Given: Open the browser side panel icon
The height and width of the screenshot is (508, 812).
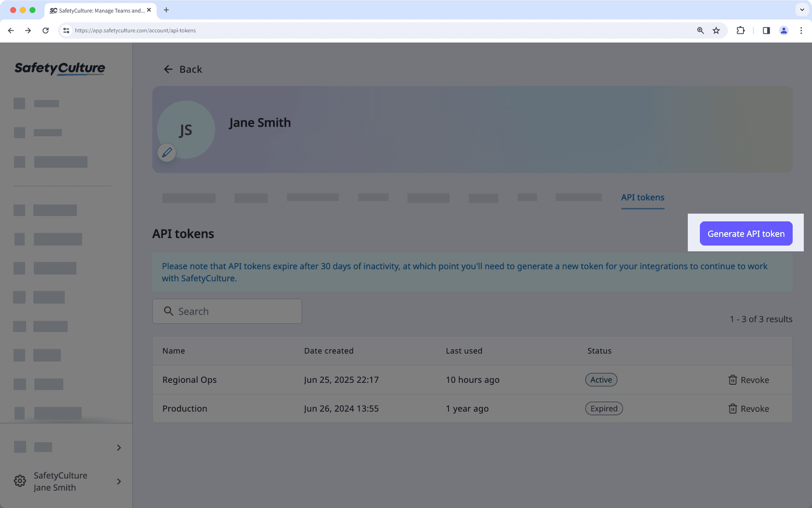Looking at the screenshot, I should 766,30.
